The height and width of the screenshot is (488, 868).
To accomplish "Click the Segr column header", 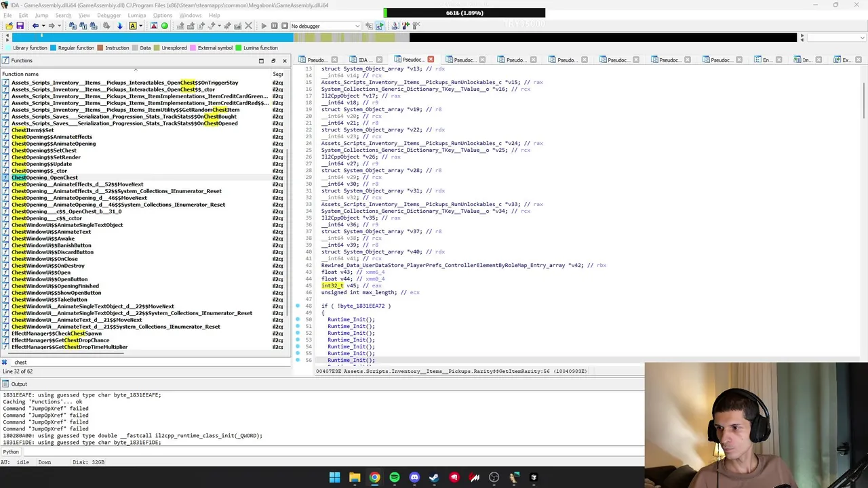I will click(278, 74).
